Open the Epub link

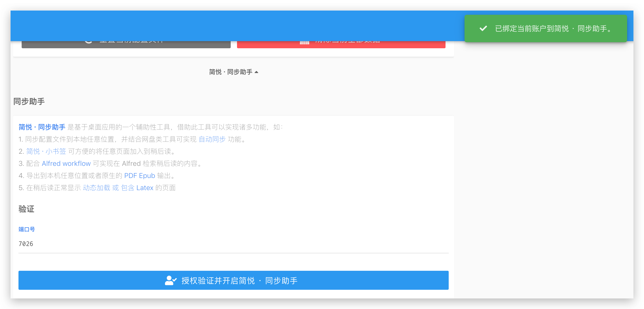tap(147, 176)
